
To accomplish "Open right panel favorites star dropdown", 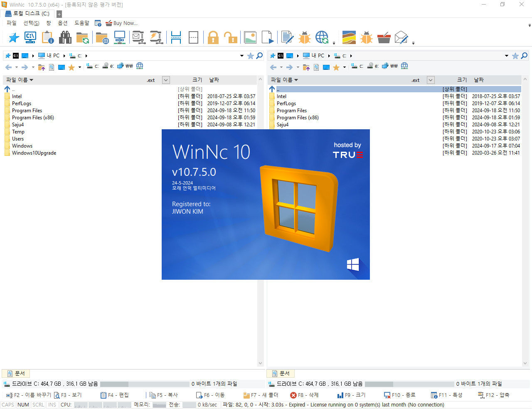I will pyautogui.click(x=345, y=67).
